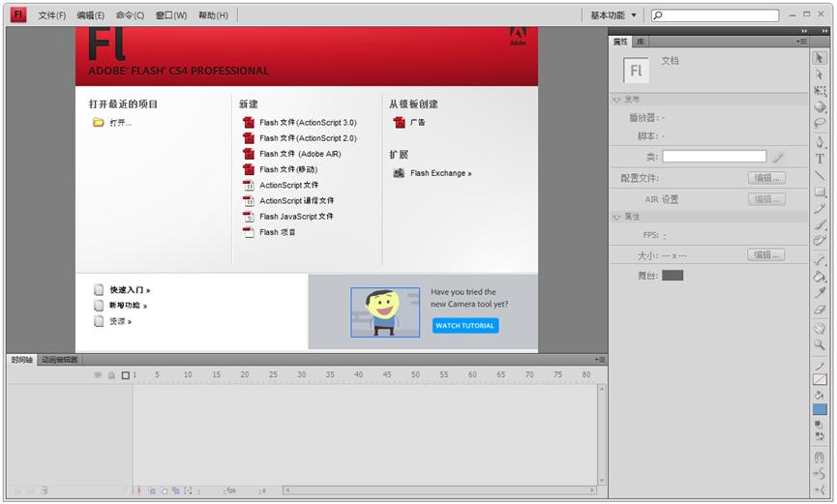Click the 舞台 color swatch

tap(673, 276)
